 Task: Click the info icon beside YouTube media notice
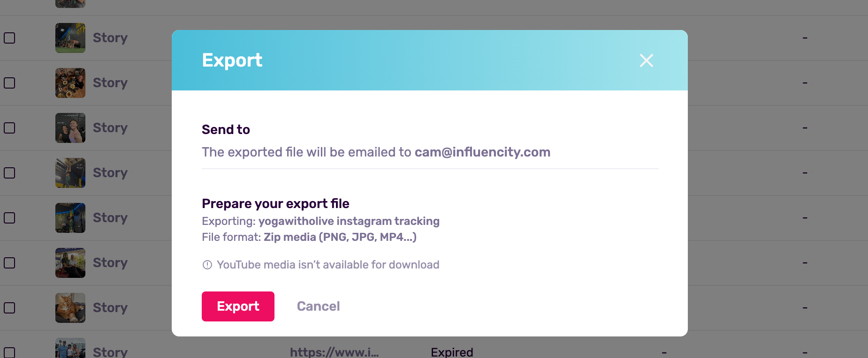207,265
